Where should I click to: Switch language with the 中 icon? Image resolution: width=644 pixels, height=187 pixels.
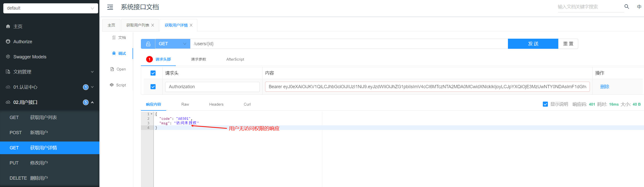coord(639,7)
